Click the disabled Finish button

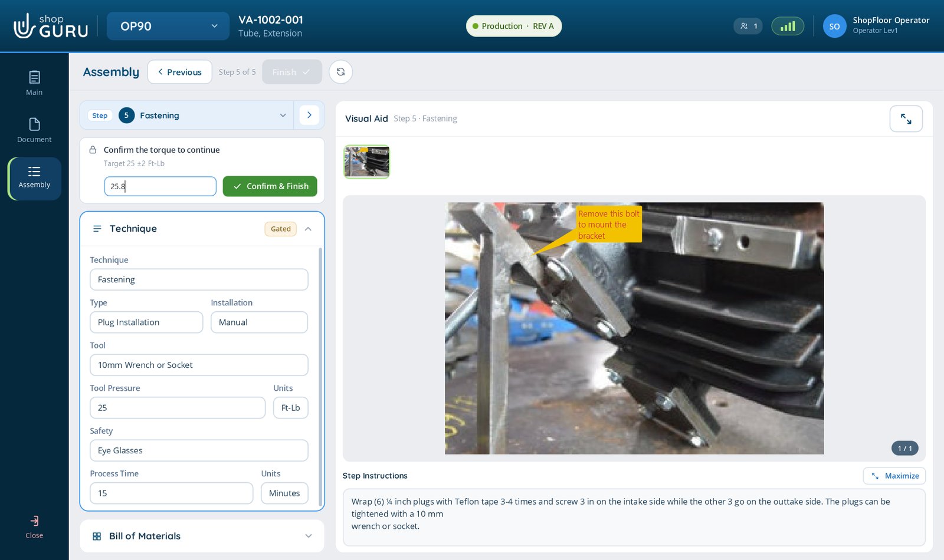[292, 72]
